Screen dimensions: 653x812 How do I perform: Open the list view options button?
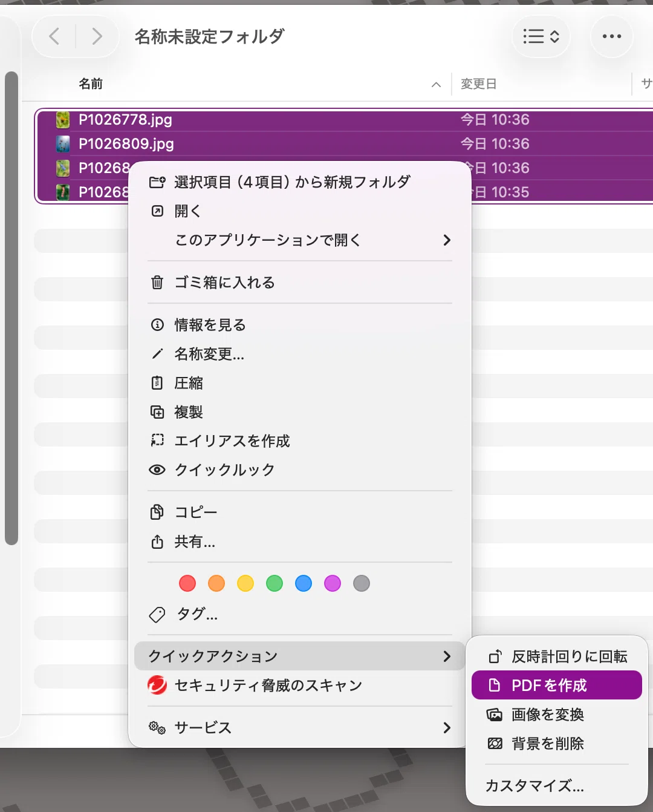click(541, 36)
